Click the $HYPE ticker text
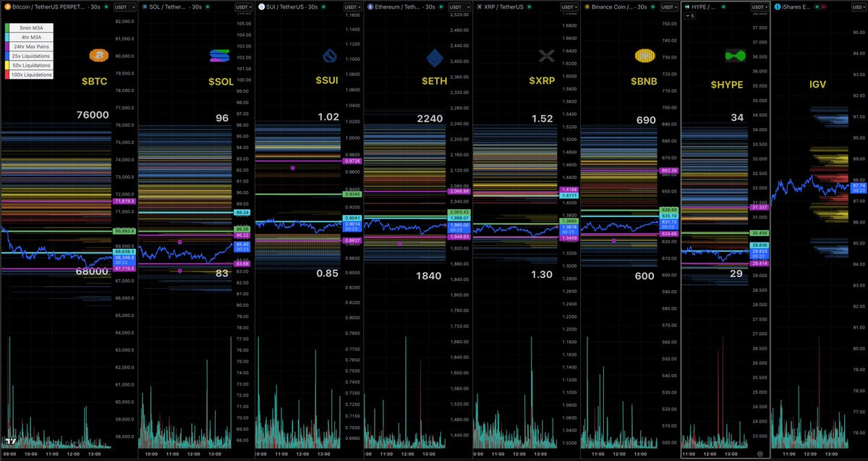 (x=727, y=84)
